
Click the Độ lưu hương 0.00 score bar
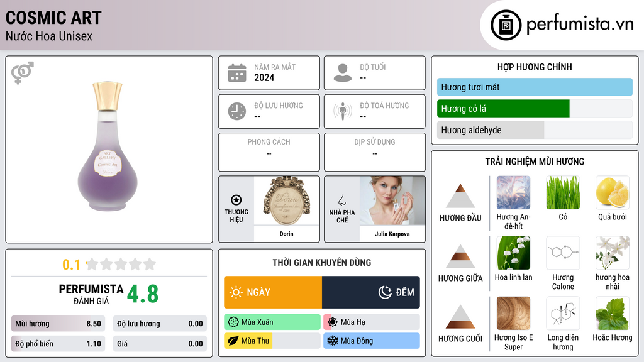(x=160, y=324)
